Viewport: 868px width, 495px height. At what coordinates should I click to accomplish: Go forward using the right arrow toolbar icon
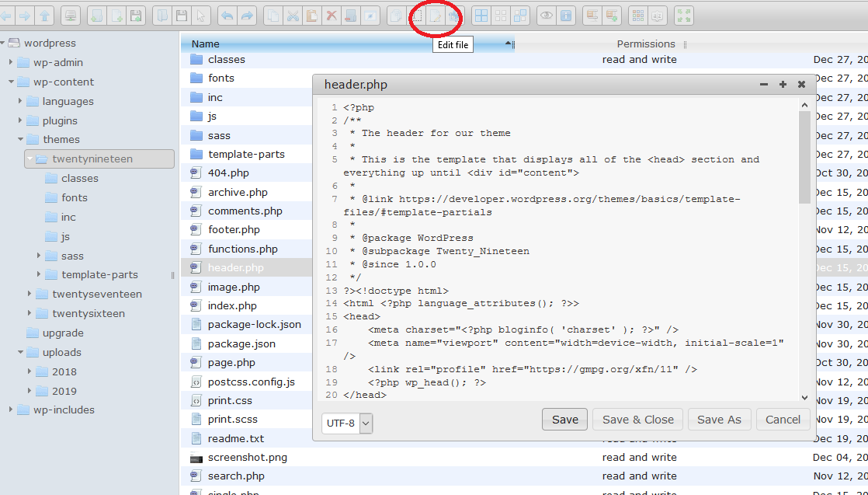[x=25, y=16]
